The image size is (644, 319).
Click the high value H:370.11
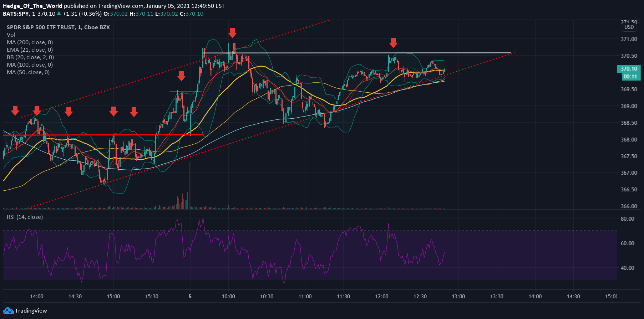pos(141,14)
